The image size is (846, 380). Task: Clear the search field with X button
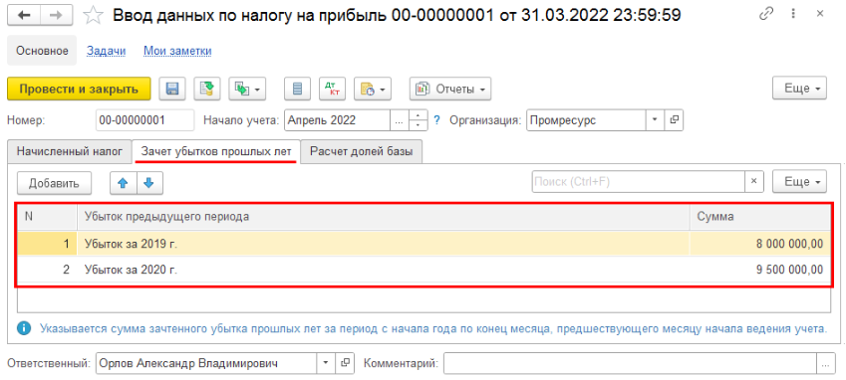[754, 182]
